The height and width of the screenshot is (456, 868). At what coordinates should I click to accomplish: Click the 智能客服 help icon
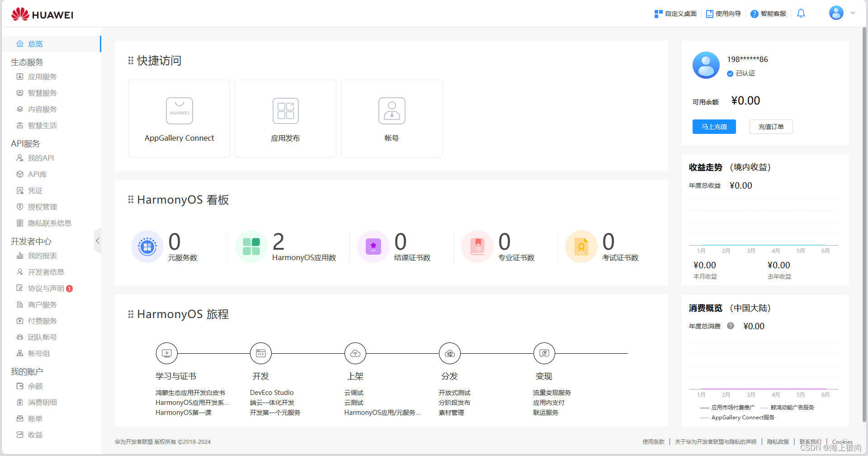754,14
